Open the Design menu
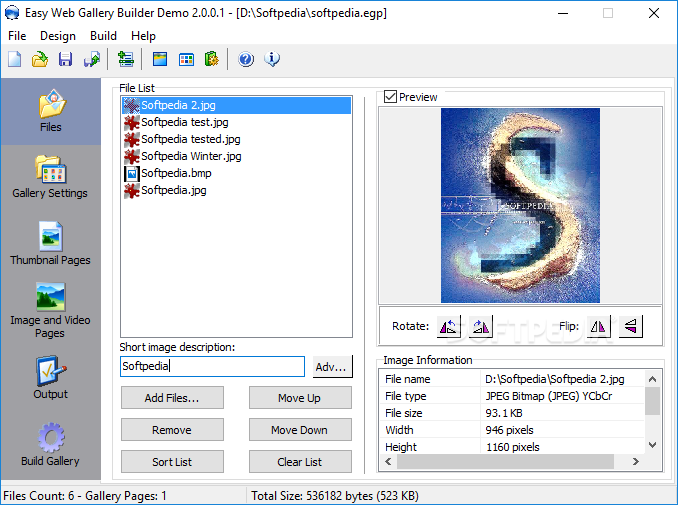 pos(58,36)
